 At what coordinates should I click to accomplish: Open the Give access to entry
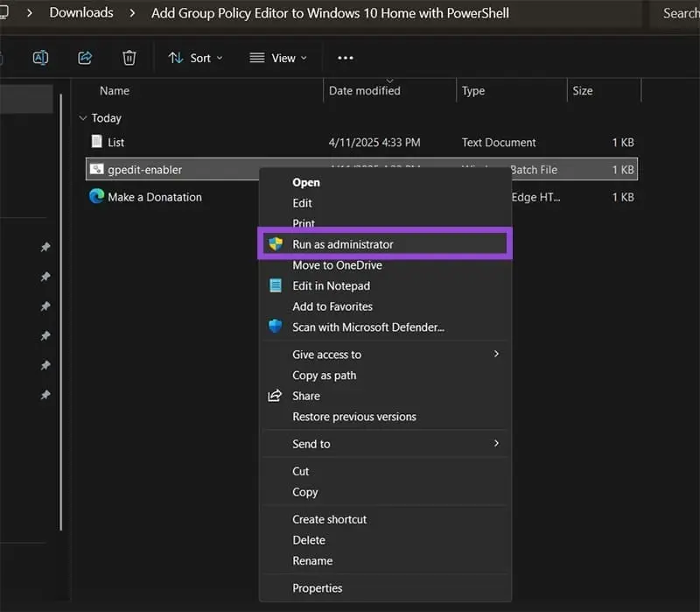[x=385, y=355]
